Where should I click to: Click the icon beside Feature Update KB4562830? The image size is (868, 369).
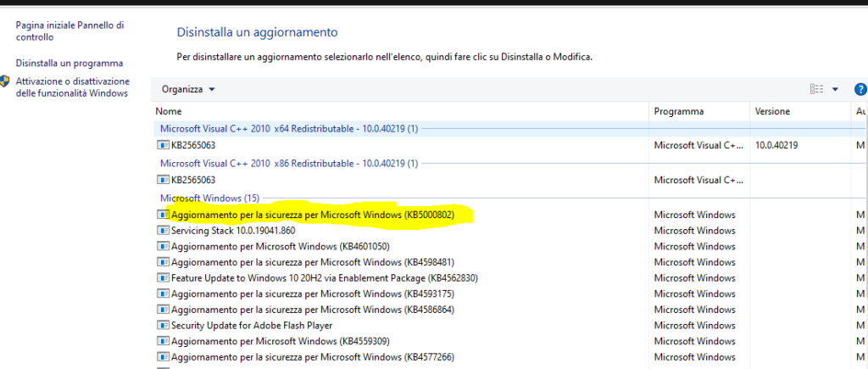[163, 277]
